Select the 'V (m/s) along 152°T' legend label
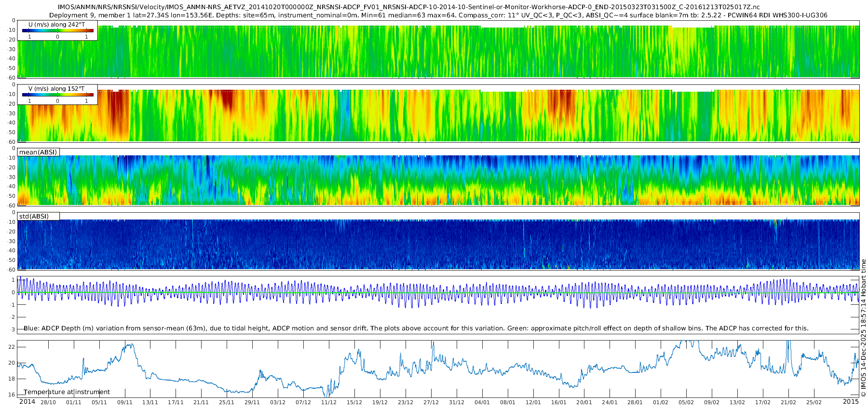 (x=57, y=88)
